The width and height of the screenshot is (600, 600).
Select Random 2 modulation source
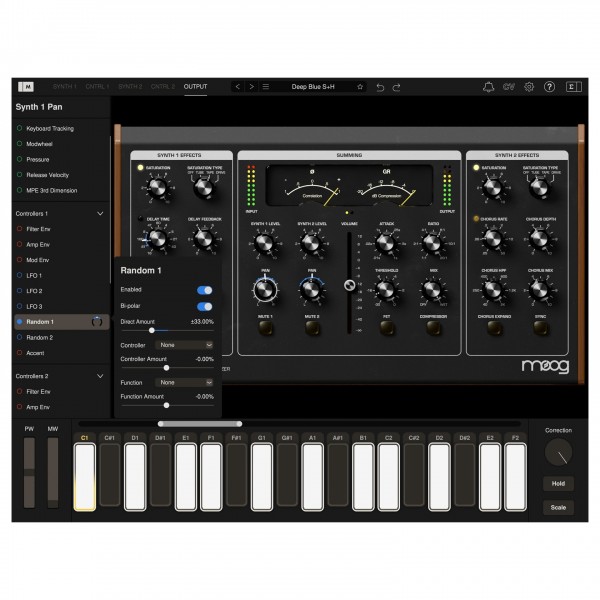point(61,338)
